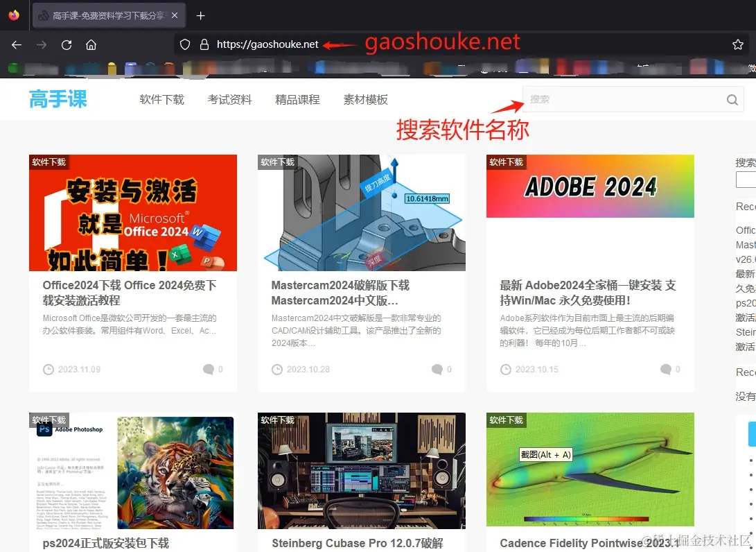Open Mastercam2024破解版下载 article title
The width and height of the screenshot is (756, 552).
[340, 293]
